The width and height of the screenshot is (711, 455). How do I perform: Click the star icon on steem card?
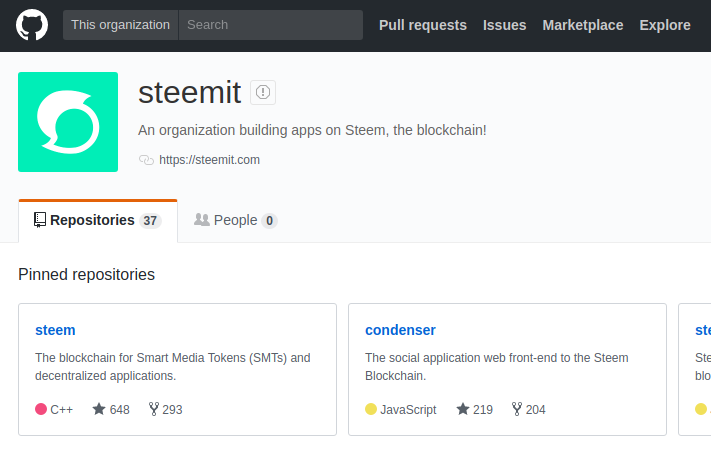(99, 409)
